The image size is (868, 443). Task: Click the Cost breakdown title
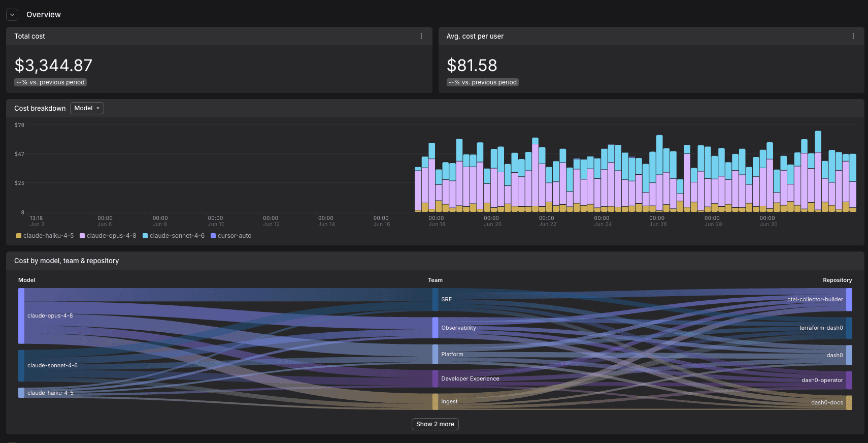[x=40, y=108]
